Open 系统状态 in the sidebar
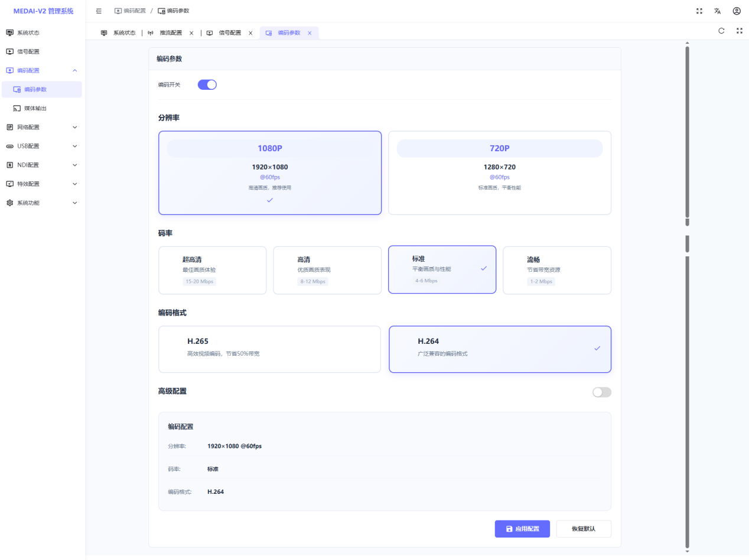This screenshot has width=749, height=560. pyautogui.click(x=43, y=32)
